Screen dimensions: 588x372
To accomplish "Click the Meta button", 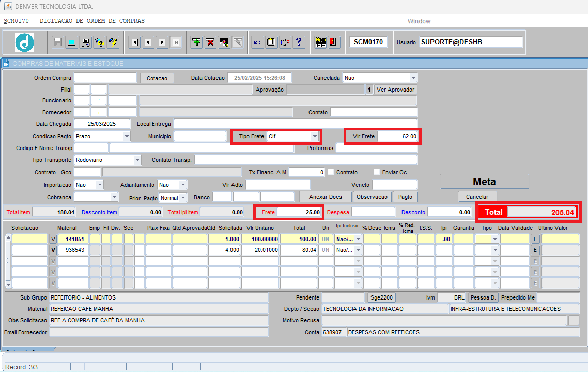I will coord(485,182).
